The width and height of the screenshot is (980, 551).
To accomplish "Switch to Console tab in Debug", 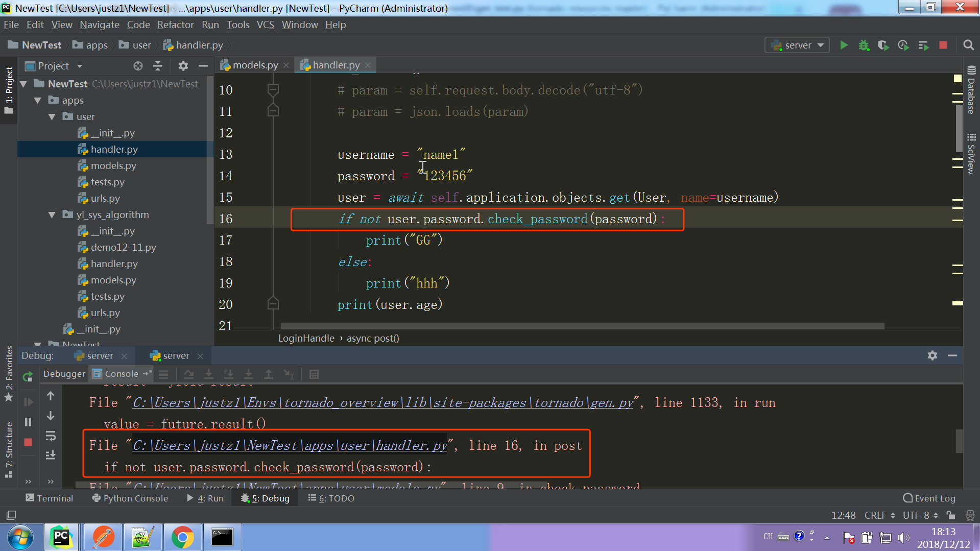I will coord(122,374).
